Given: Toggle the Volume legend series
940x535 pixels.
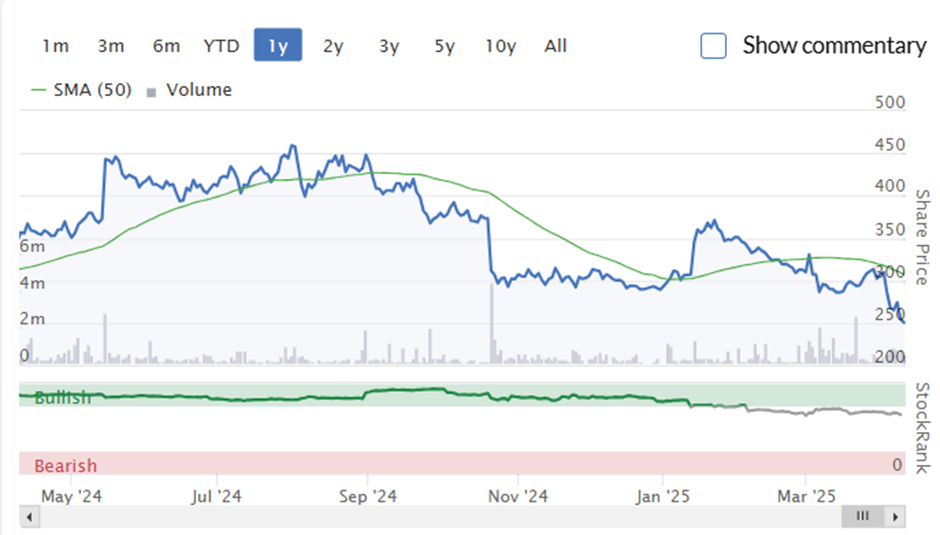Looking at the screenshot, I should coord(189,90).
